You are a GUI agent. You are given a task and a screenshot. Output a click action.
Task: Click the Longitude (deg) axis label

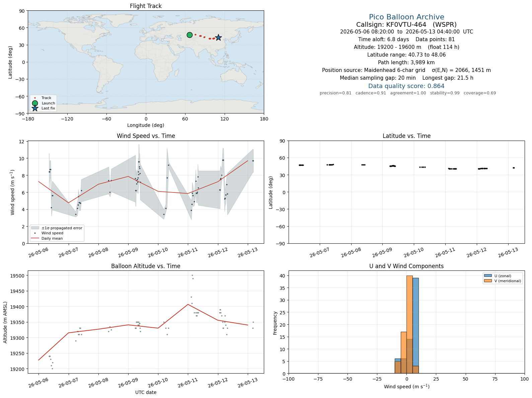tap(146, 125)
